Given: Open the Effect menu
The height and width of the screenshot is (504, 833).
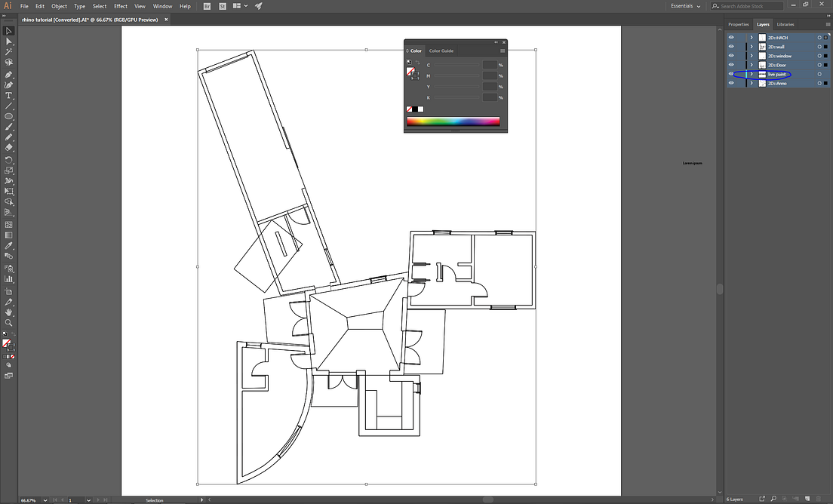Looking at the screenshot, I should coord(121,6).
